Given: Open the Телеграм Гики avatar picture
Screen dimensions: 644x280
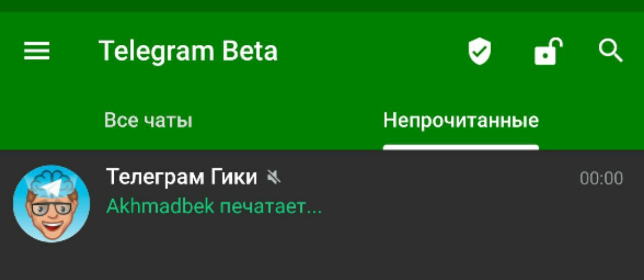Looking at the screenshot, I should tap(51, 203).
